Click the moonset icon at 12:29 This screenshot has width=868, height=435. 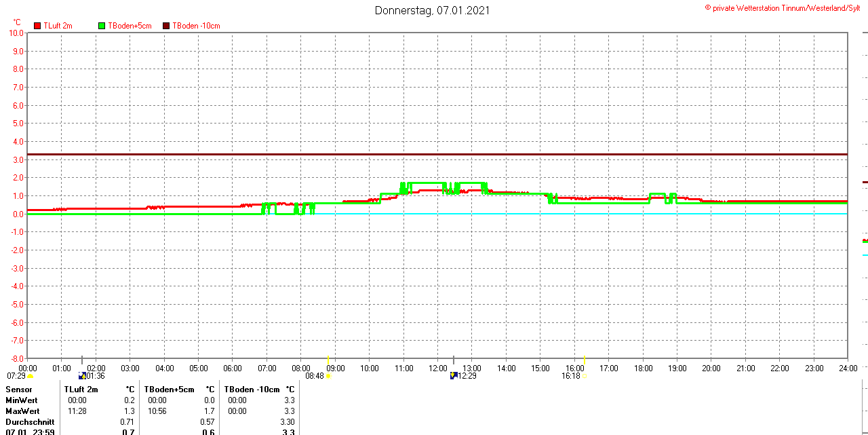click(454, 375)
